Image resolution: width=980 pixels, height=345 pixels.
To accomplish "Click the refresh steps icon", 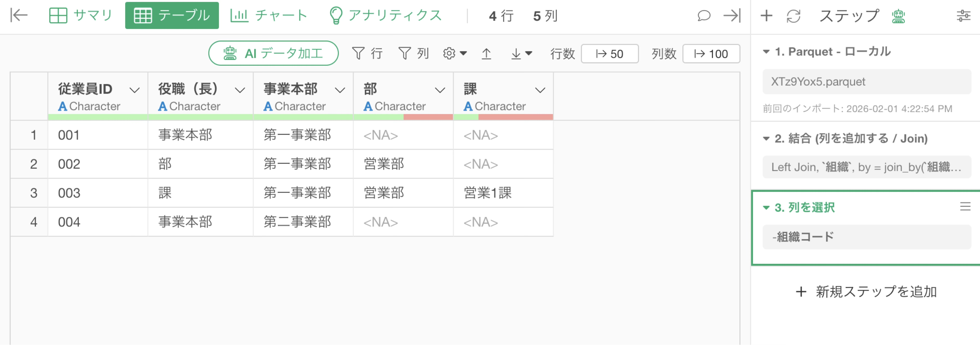I will click(794, 16).
